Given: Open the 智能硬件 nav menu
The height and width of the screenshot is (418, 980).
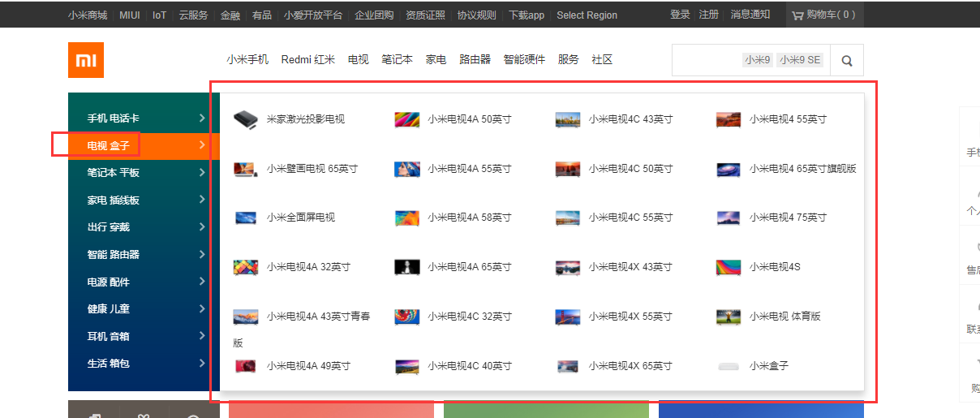Looking at the screenshot, I should (525, 59).
